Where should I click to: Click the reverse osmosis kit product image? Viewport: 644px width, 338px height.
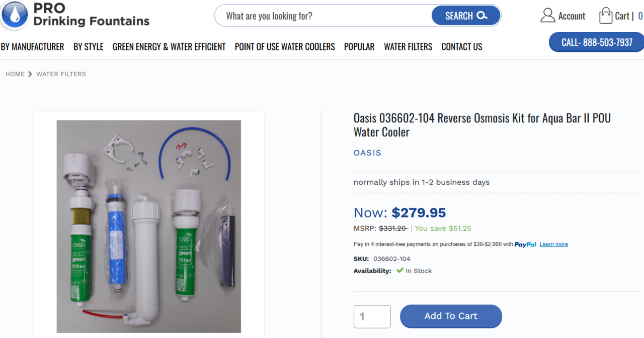148,226
